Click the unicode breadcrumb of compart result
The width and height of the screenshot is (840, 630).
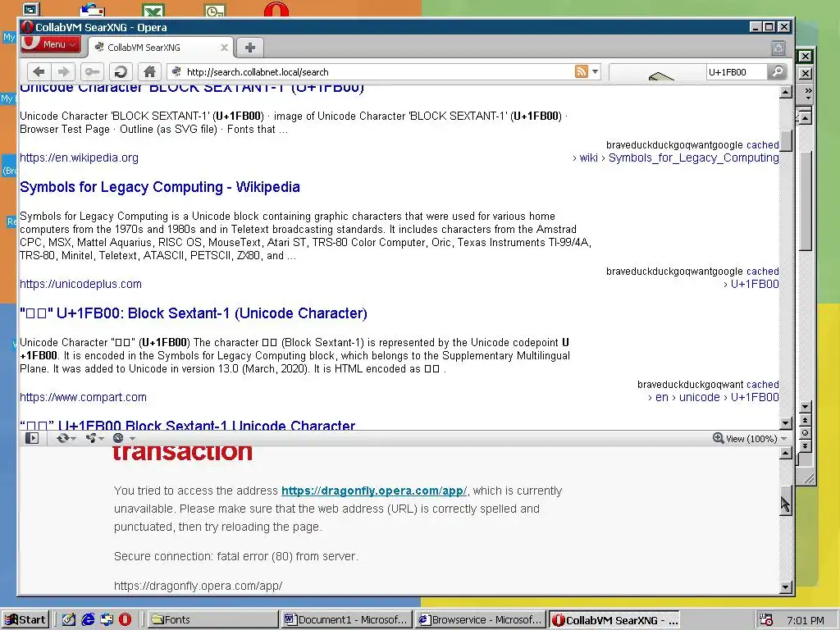tap(699, 397)
